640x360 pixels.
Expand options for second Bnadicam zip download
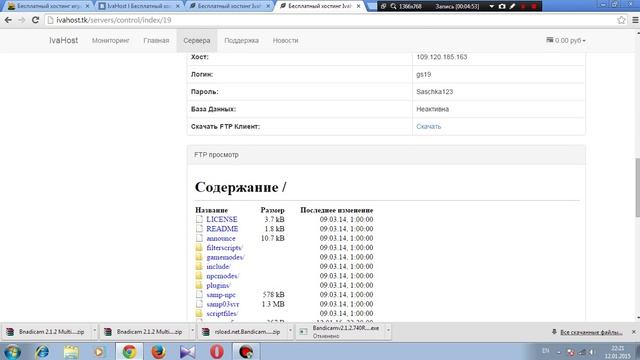click(192, 330)
